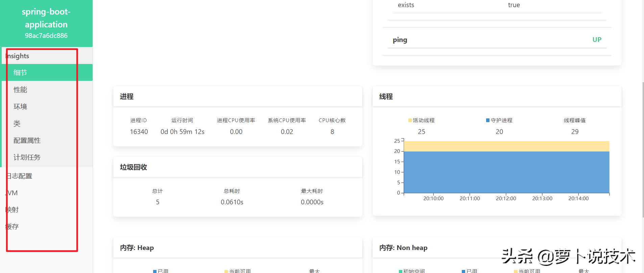The width and height of the screenshot is (644, 273).
Task: Click the 20:14:00 tick on thread chart
Action: 578,198
